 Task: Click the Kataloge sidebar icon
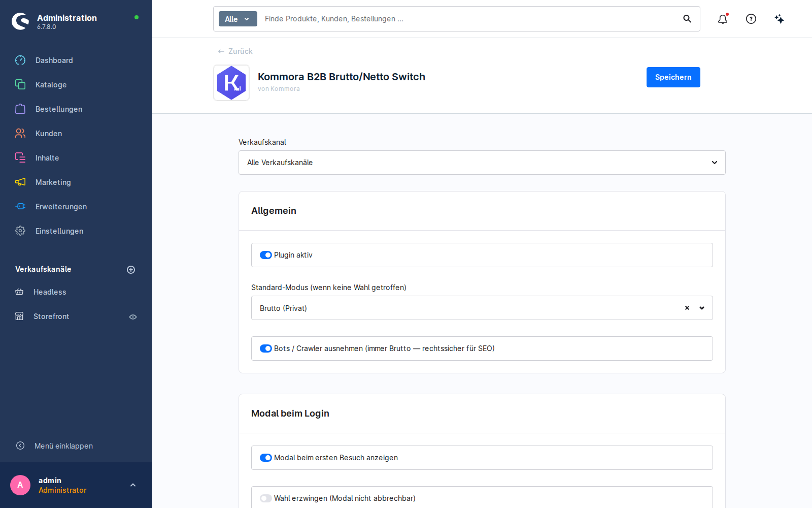20,85
